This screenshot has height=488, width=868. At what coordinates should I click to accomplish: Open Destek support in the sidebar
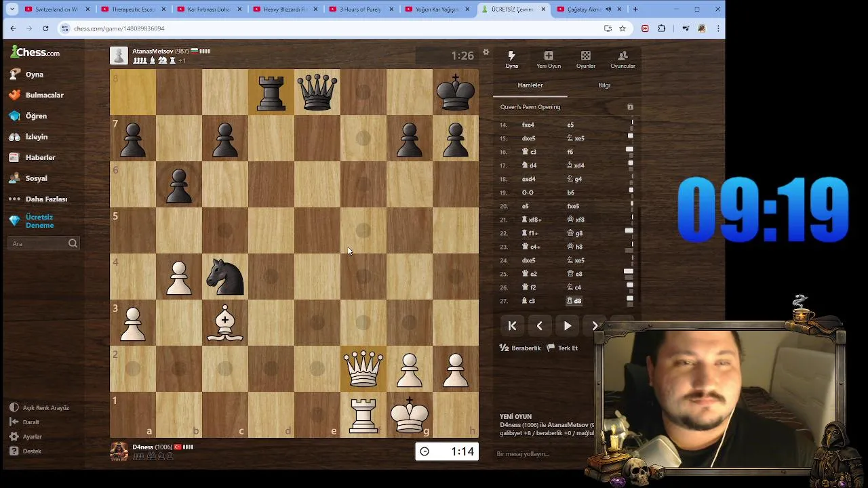tap(26, 451)
